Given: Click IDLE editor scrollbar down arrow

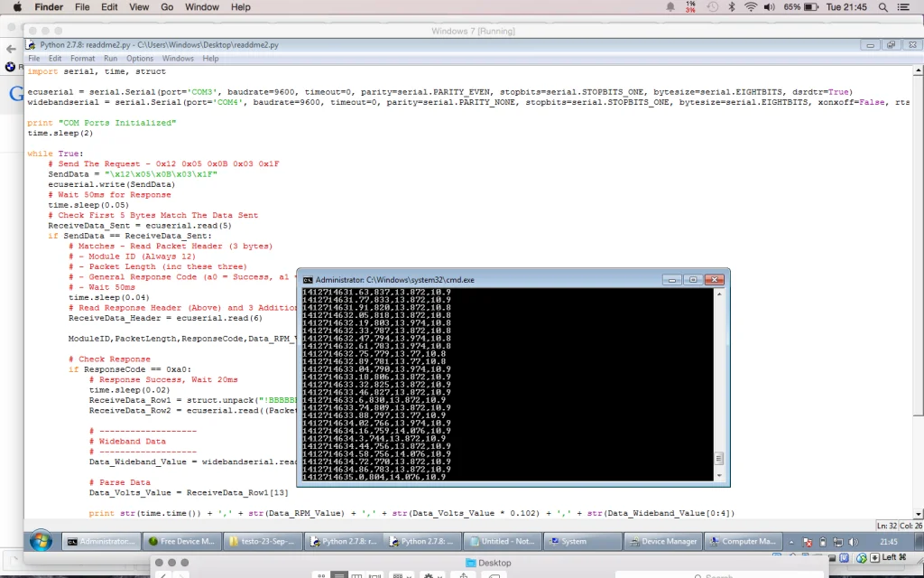Looking at the screenshot, I should (x=918, y=514).
